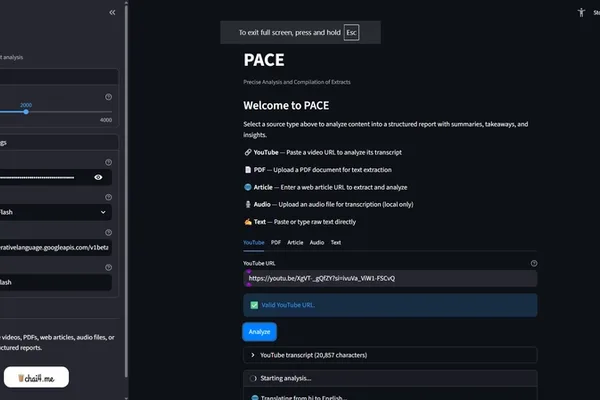Toggle API key visibility with the eye icon

click(98, 177)
